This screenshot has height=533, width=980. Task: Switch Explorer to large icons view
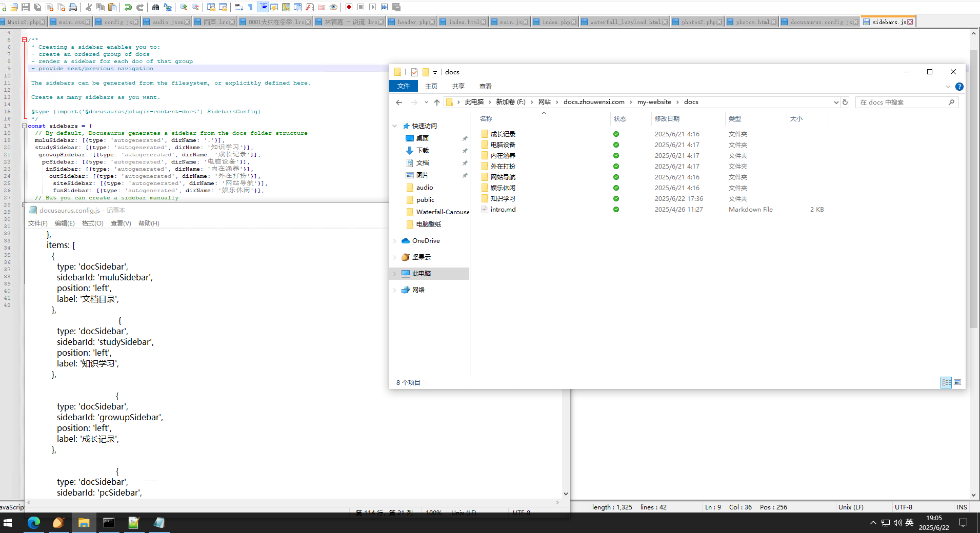point(957,382)
